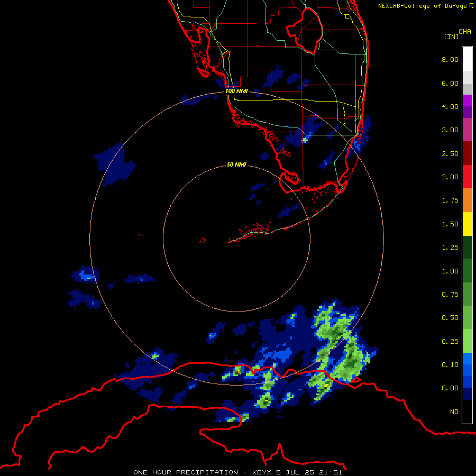Click the 3.00 legend value
This screenshot has height=476, width=476.
point(450,130)
